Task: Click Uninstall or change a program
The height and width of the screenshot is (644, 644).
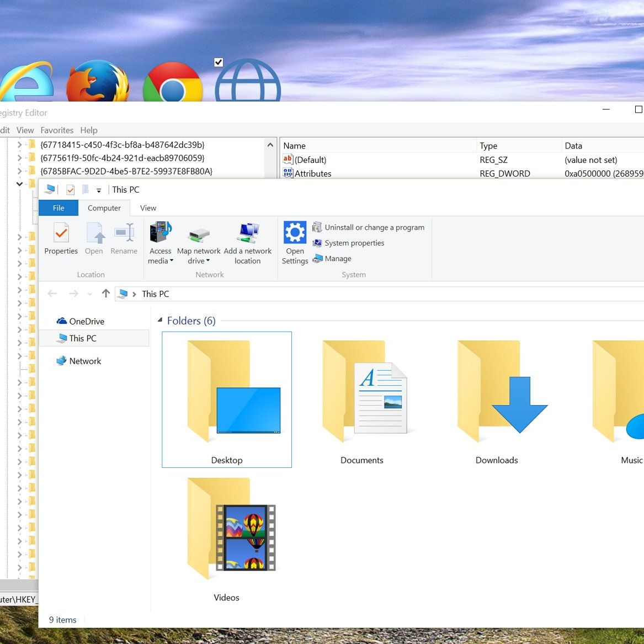Action: (x=374, y=227)
